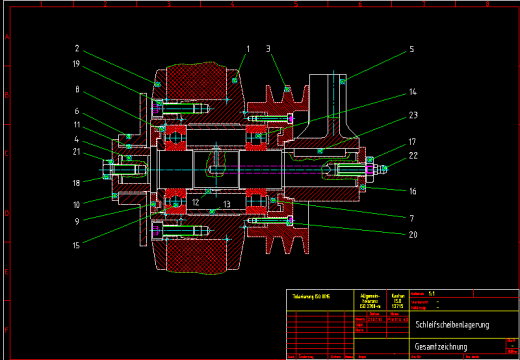520x360 pixels.
Task: Click part number 5 annotation
Action: [x=412, y=49]
